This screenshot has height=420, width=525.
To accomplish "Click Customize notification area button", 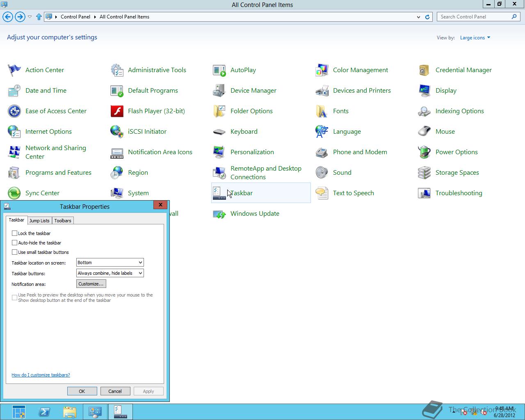I will pyautogui.click(x=91, y=284).
